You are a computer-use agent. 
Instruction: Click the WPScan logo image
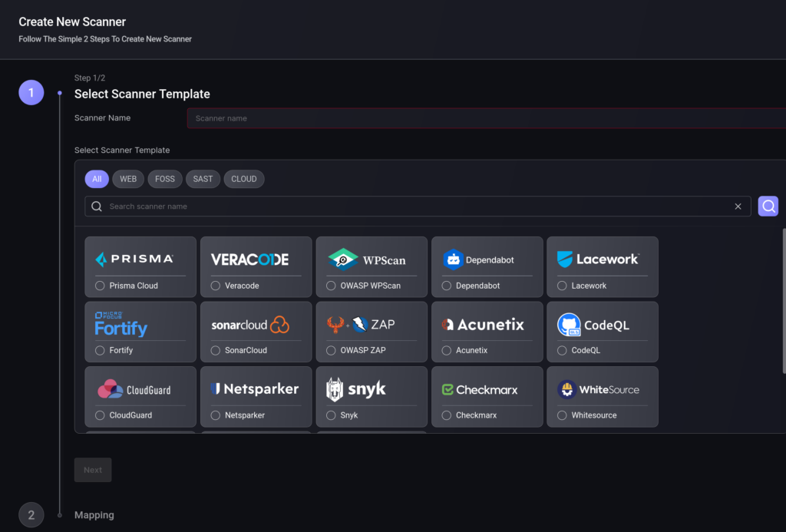[x=366, y=259]
